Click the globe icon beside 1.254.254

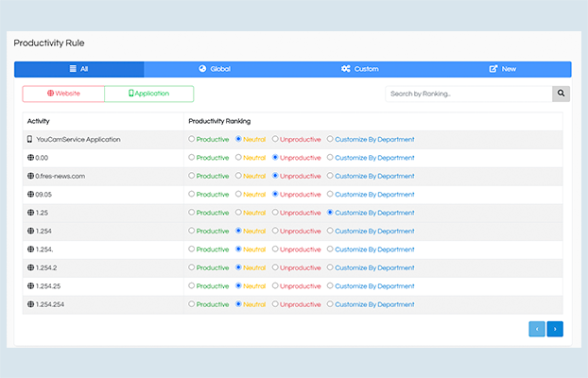pos(31,304)
